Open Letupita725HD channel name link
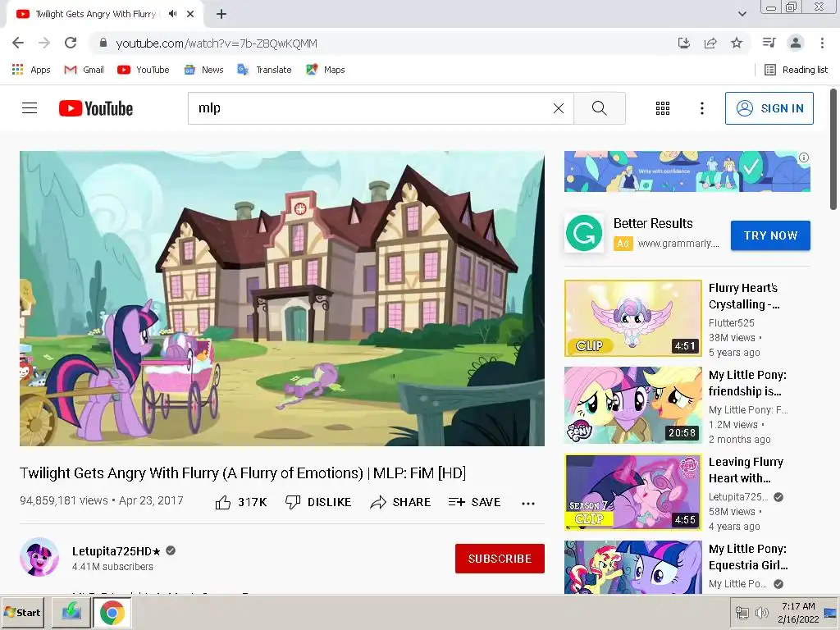840x630 pixels. 116,551
